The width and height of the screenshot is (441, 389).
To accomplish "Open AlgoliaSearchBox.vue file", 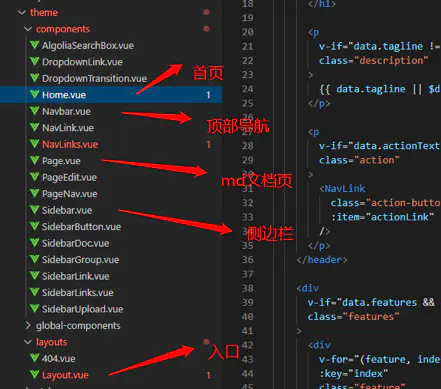I will (88, 45).
